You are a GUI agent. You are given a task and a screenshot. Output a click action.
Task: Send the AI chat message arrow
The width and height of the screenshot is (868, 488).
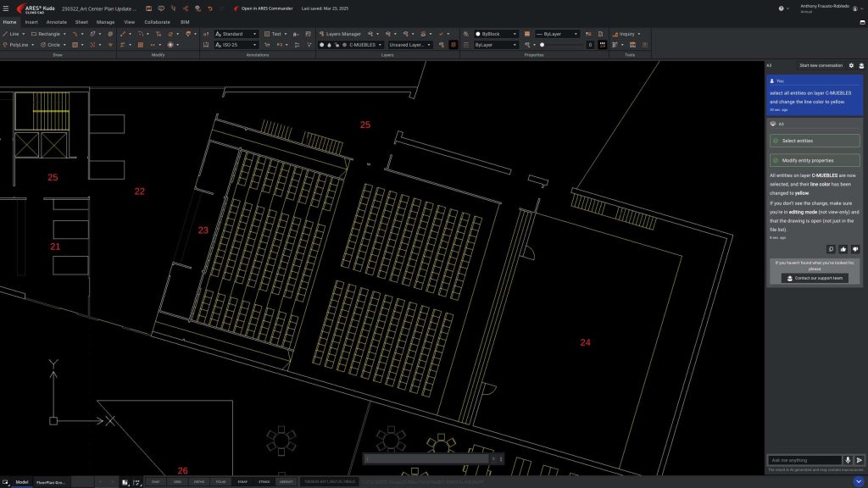[860, 460]
